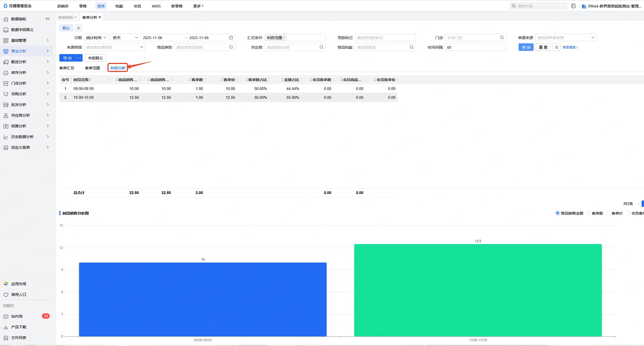644x346 pixels.
Task: Select the 商品销售金额 radio button
Action: point(558,213)
